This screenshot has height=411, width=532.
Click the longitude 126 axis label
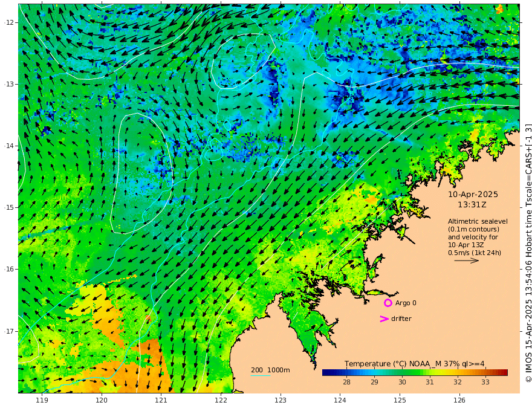[x=459, y=400]
